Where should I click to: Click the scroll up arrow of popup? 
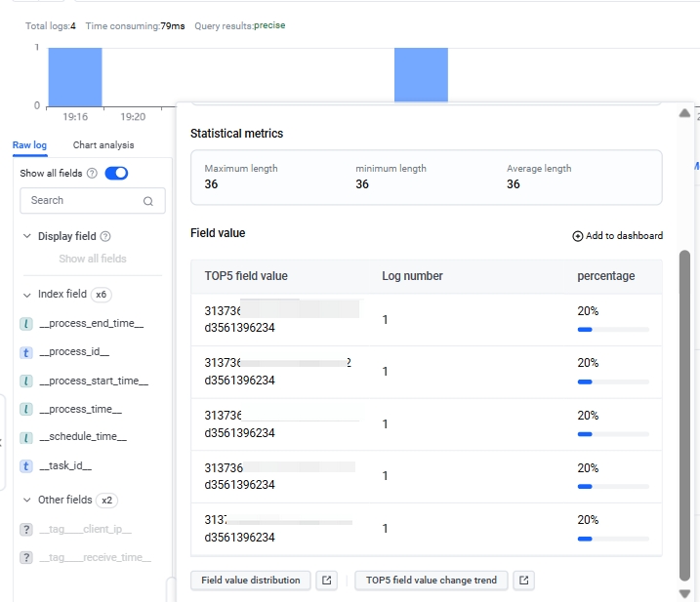(x=684, y=113)
